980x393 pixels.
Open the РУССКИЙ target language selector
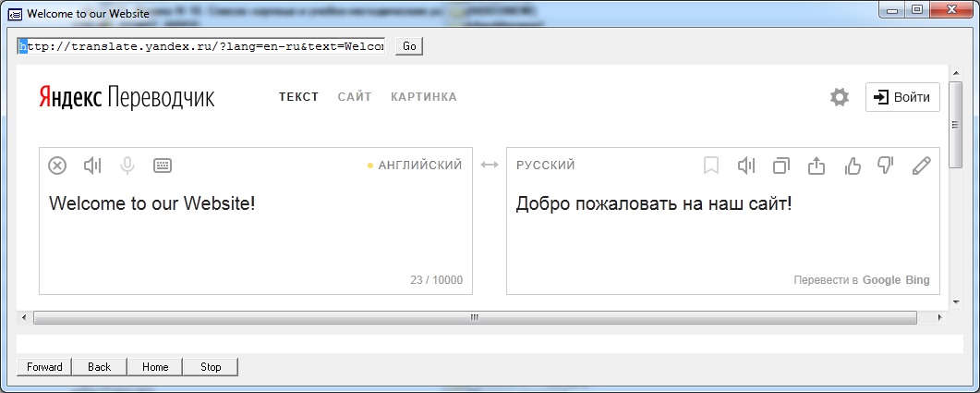[x=546, y=166]
